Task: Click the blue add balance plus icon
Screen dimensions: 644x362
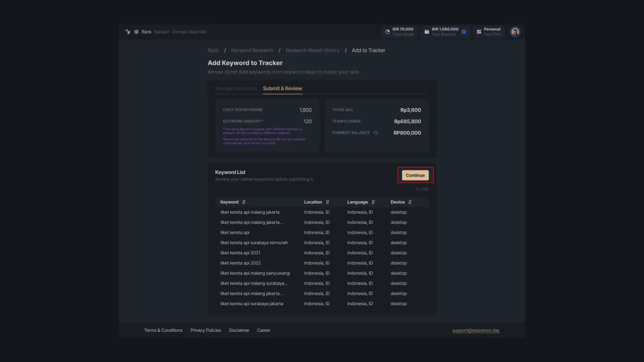Action: pos(464,32)
